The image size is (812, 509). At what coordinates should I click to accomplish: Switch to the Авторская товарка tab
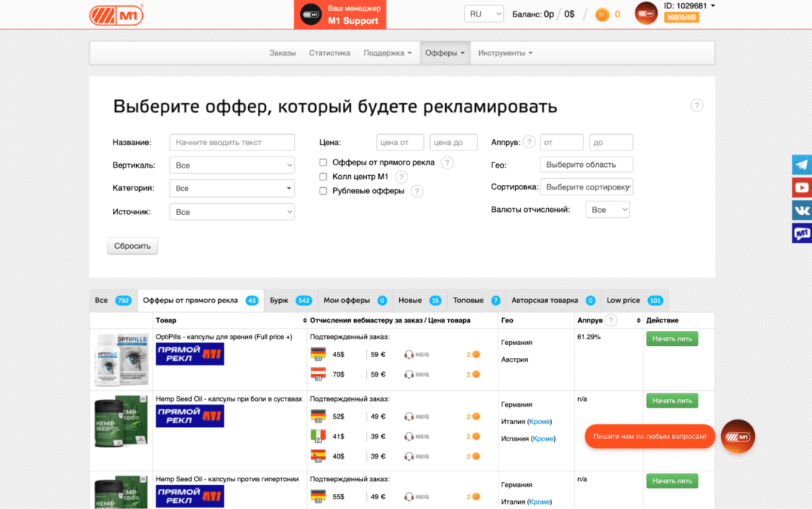pyautogui.click(x=553, y=300)
